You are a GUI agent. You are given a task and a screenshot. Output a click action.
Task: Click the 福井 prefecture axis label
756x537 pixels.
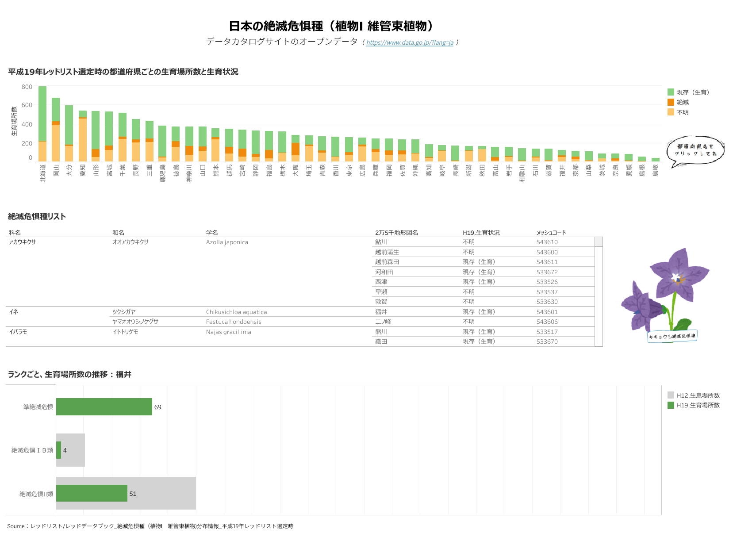[562, 170]
